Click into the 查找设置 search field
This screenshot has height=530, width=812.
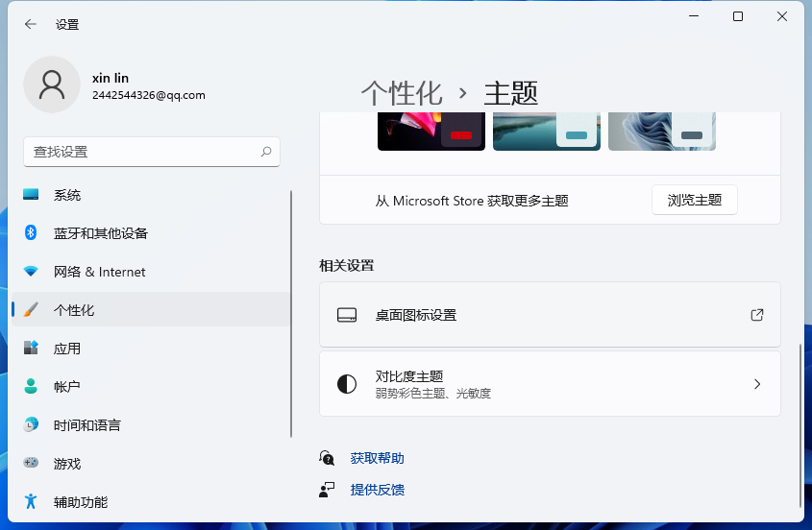(139, 152)
